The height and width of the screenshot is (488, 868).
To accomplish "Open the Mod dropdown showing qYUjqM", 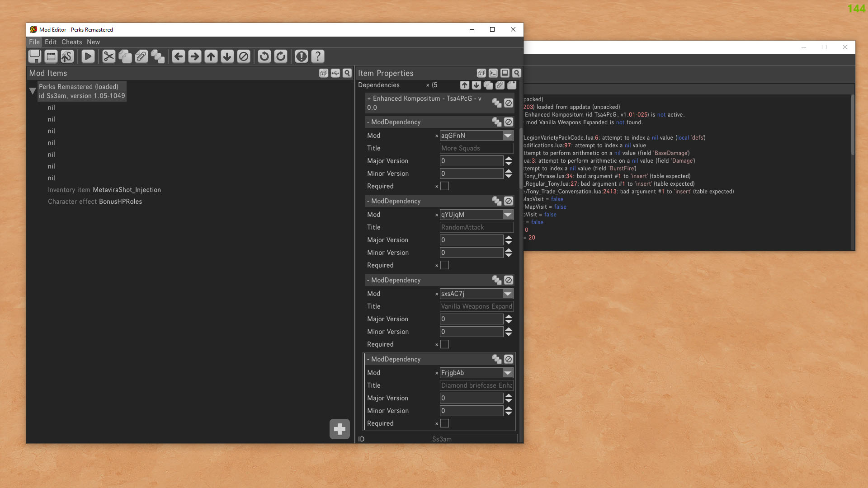I will click(508, 215).
